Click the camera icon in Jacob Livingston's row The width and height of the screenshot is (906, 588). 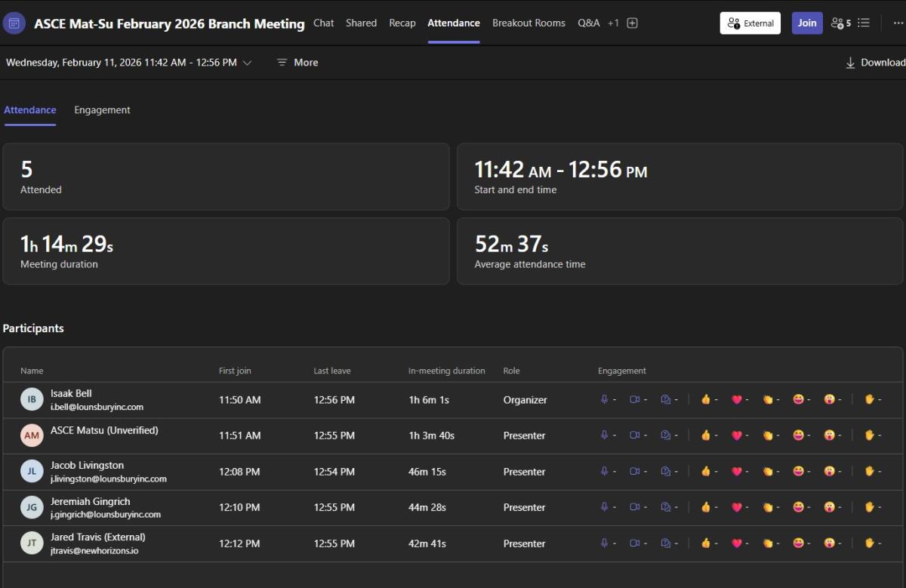point(634,471)
